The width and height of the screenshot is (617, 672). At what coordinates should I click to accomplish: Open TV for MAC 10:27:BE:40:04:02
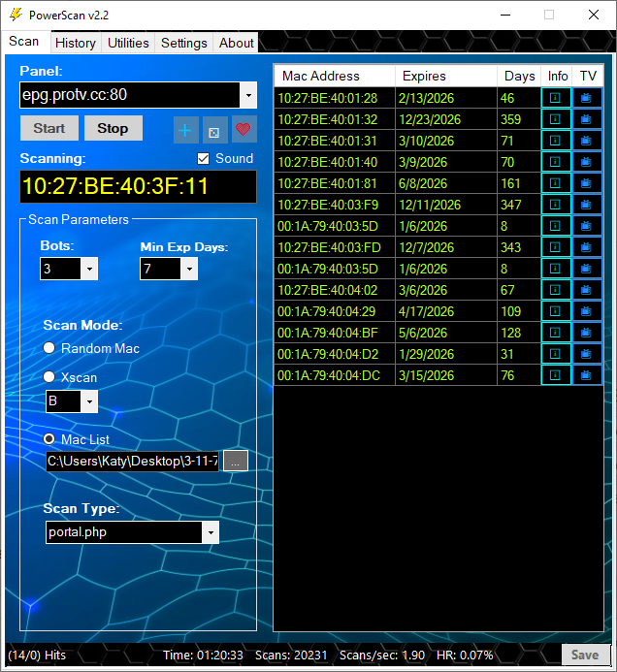click(x=587, y=290)
